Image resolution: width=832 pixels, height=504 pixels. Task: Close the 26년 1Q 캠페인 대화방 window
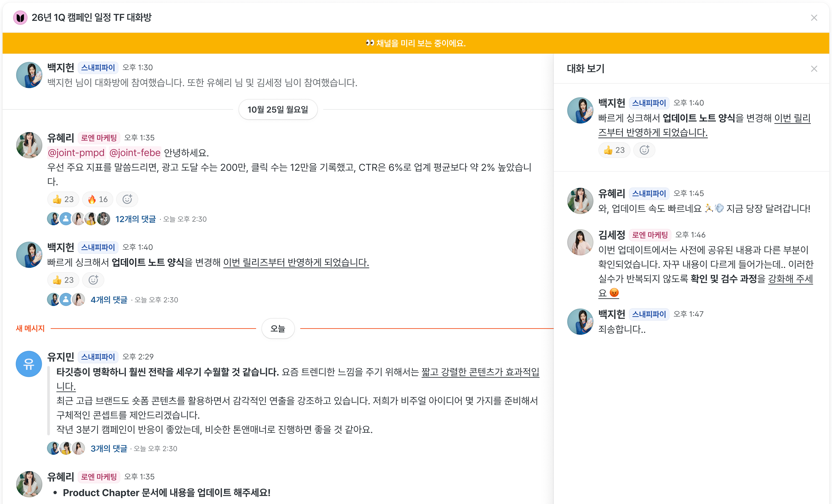coord(814,18)
